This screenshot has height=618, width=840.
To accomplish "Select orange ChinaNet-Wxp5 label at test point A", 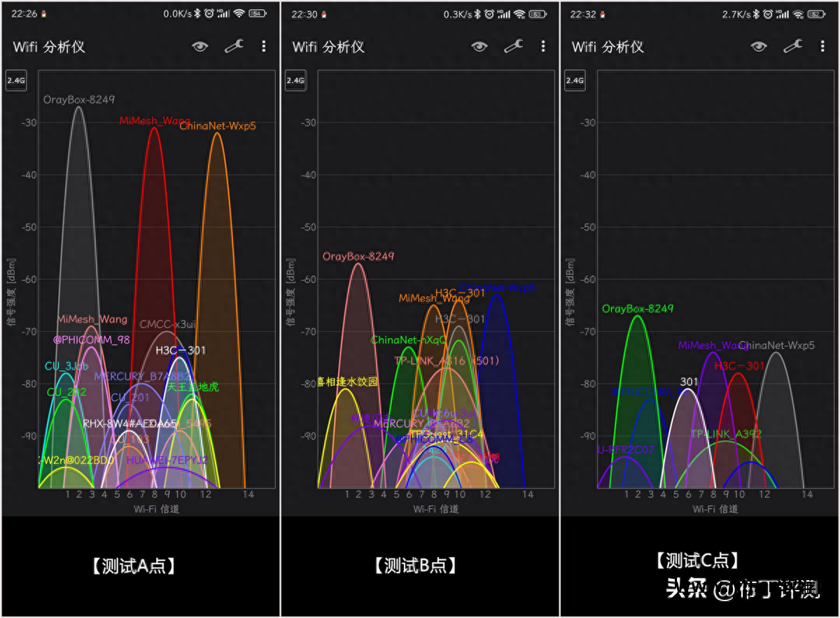I will (218, 127).
